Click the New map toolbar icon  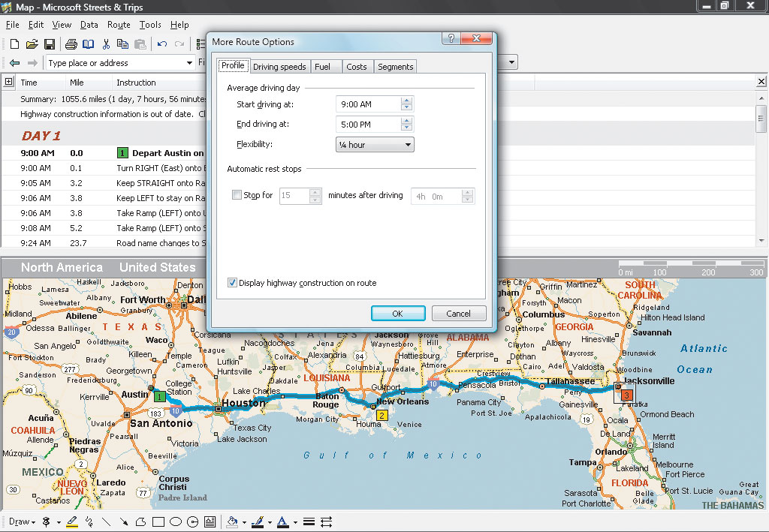click(x=15, y=44)
